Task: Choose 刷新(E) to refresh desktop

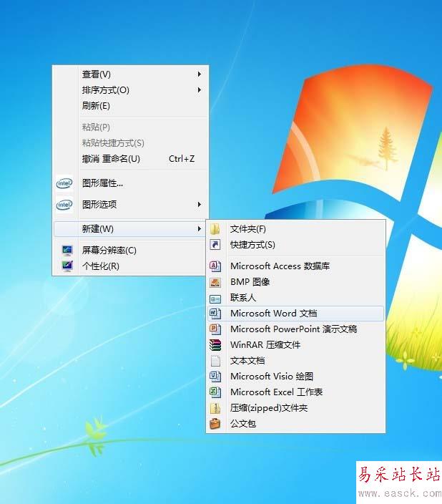Action: coord(130,106)
